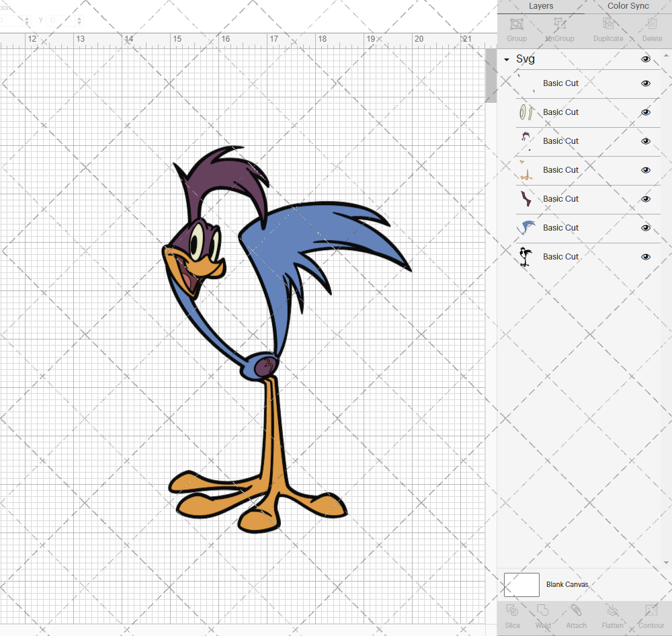This screenshot has width=672, height=636.
Task: Hide the Svg group layer
Action: pyautogui.click(x=645, y=59)
